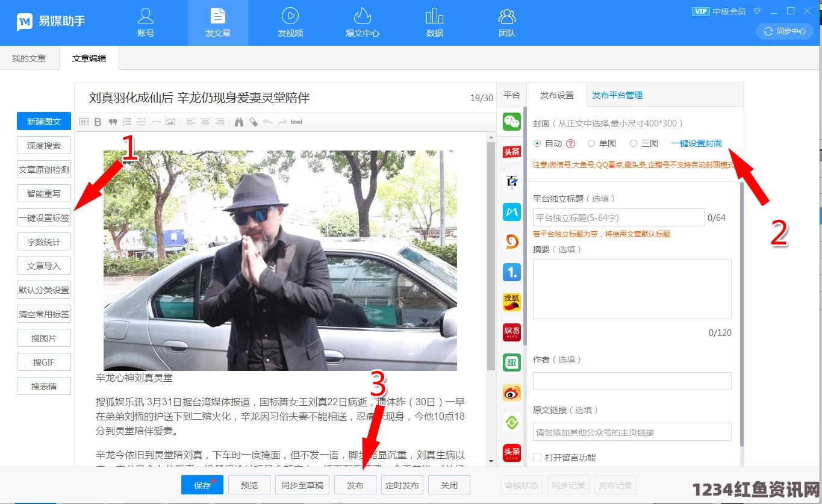822x504 pixels.
Task: Click the 文章导入 button
Action: [x=44, y=266]
